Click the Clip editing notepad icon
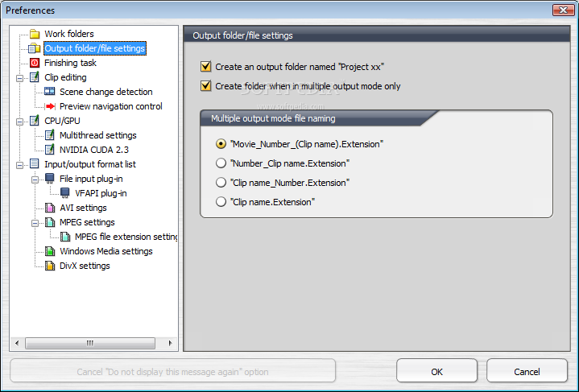 [x=35, y=77]
